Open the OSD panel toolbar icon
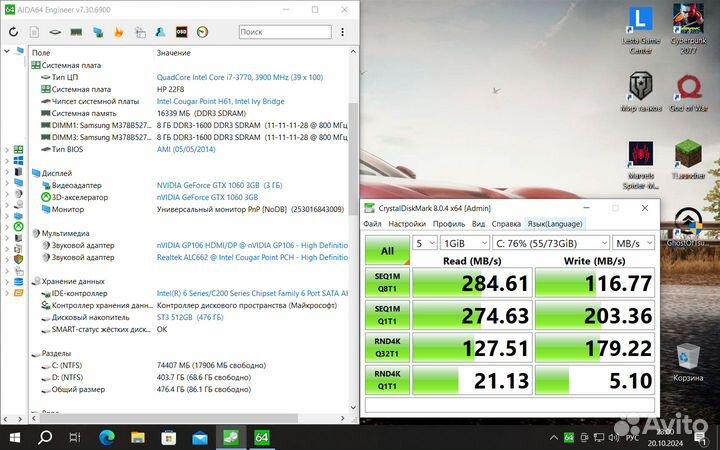Image resolution: width=720 pixels, height=450 pixels. [x=180, y=32]
